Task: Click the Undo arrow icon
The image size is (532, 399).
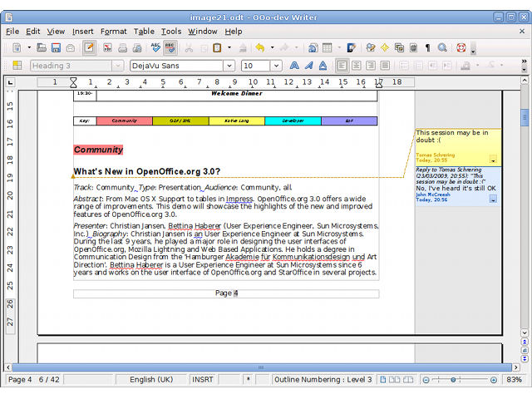Action: click(260, 48)
